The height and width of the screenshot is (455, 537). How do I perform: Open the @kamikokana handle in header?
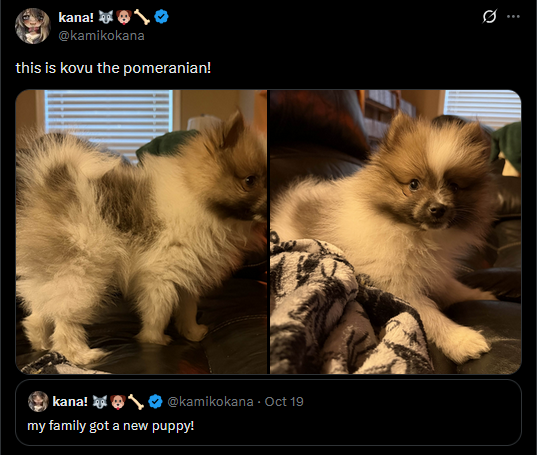101,36
